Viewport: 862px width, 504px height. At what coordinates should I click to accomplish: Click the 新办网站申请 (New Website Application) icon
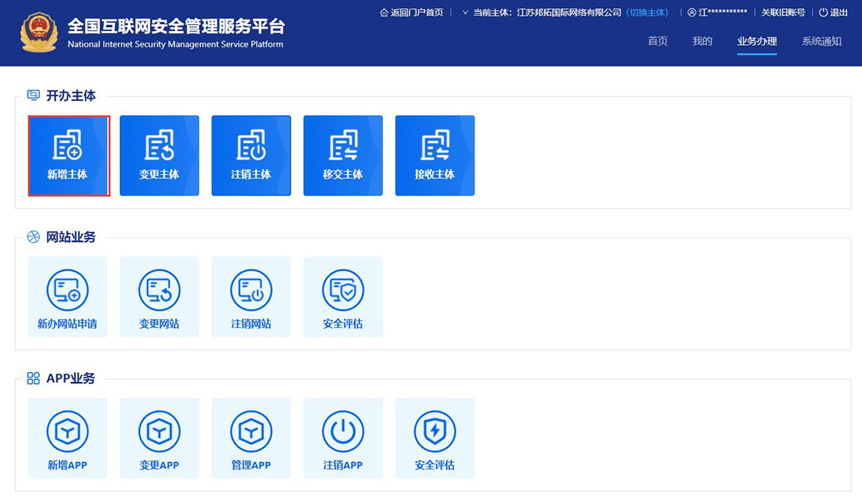(67, 297)
